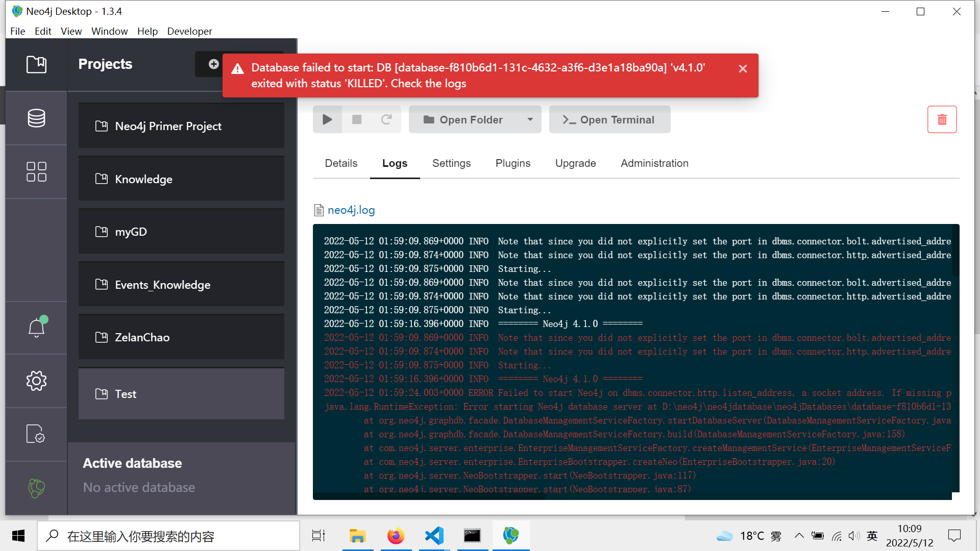Viewport: 980px width, 551px height.
Task: Show hidden system tray icons
Action: point(799,536)
